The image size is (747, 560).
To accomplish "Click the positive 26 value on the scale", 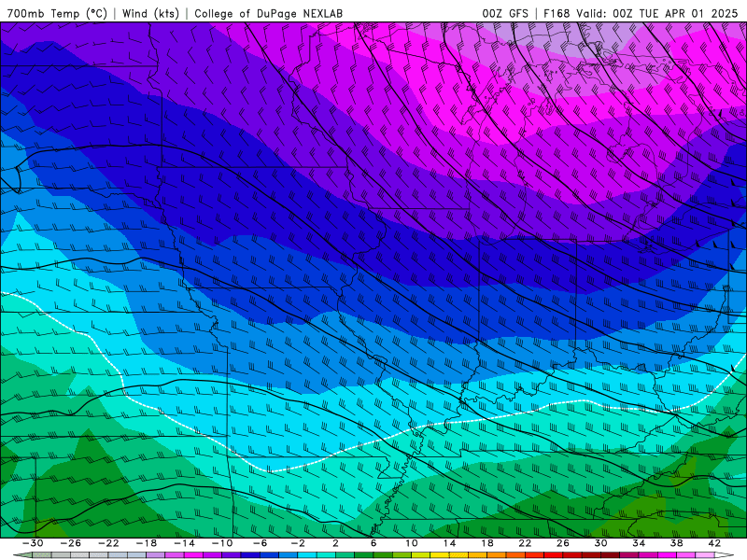I will pos(563,543).
